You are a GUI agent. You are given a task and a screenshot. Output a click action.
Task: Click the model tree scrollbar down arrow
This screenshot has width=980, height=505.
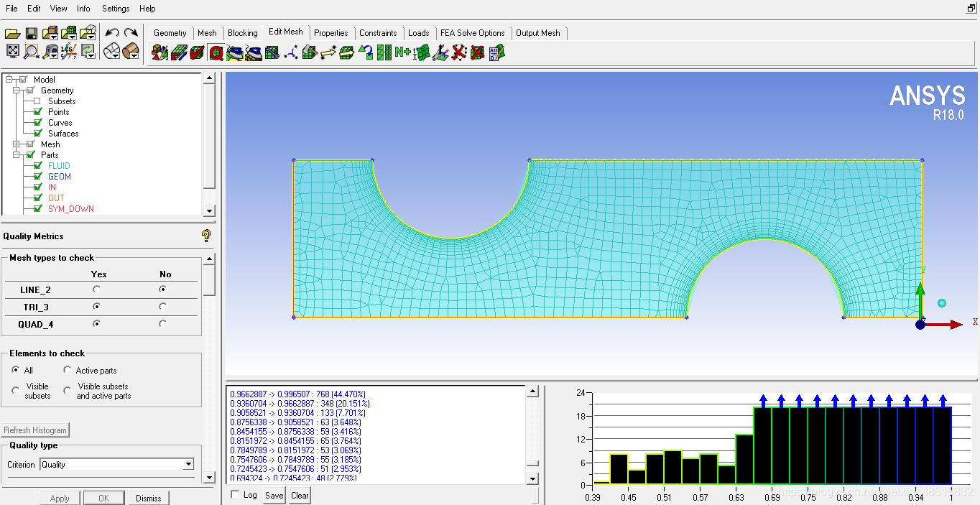coord(209,210)
